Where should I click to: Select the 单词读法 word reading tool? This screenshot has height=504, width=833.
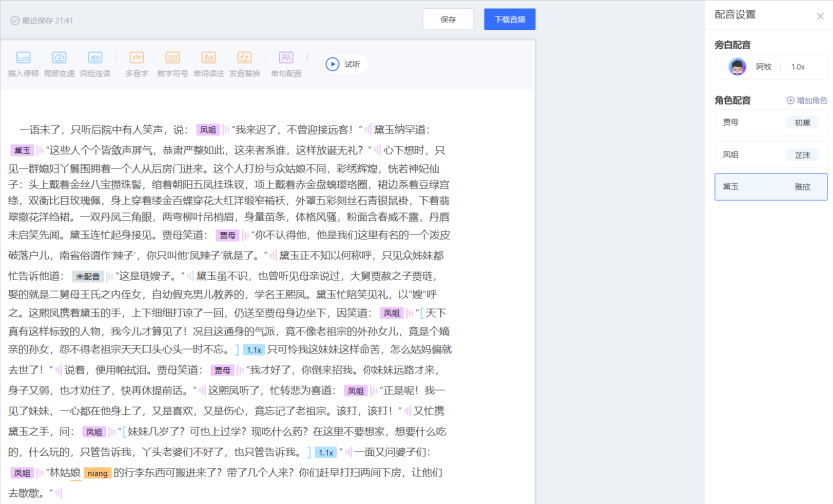click(x=208, y=64)
